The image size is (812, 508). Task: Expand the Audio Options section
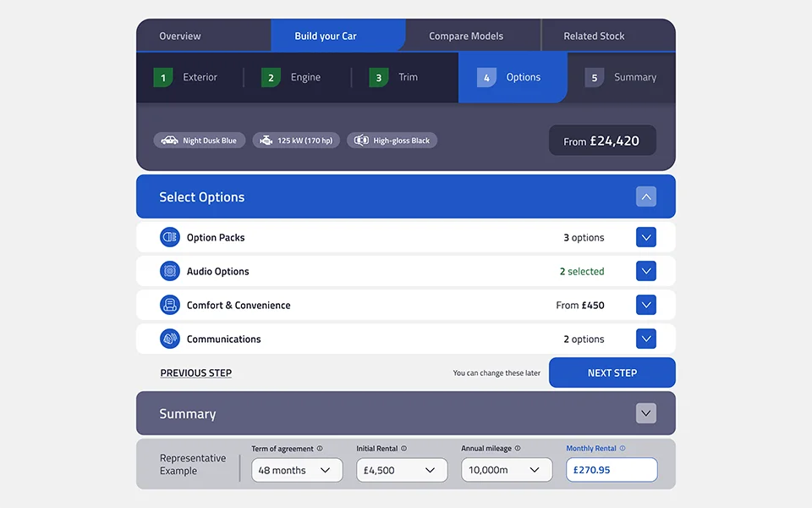click(645, 271)
